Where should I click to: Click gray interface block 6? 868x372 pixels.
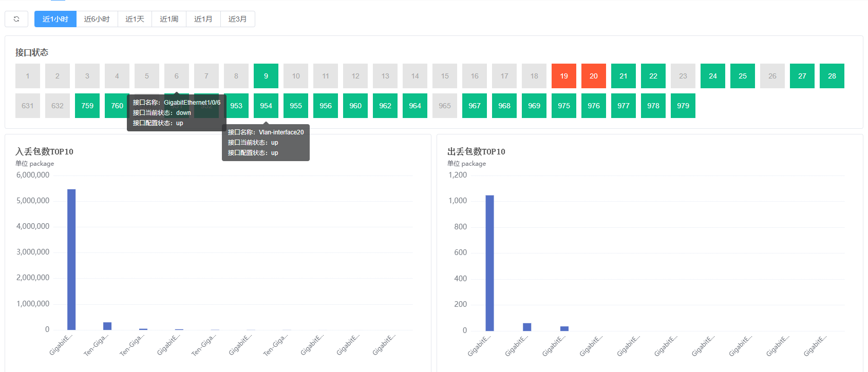click(x=177, y=76)
